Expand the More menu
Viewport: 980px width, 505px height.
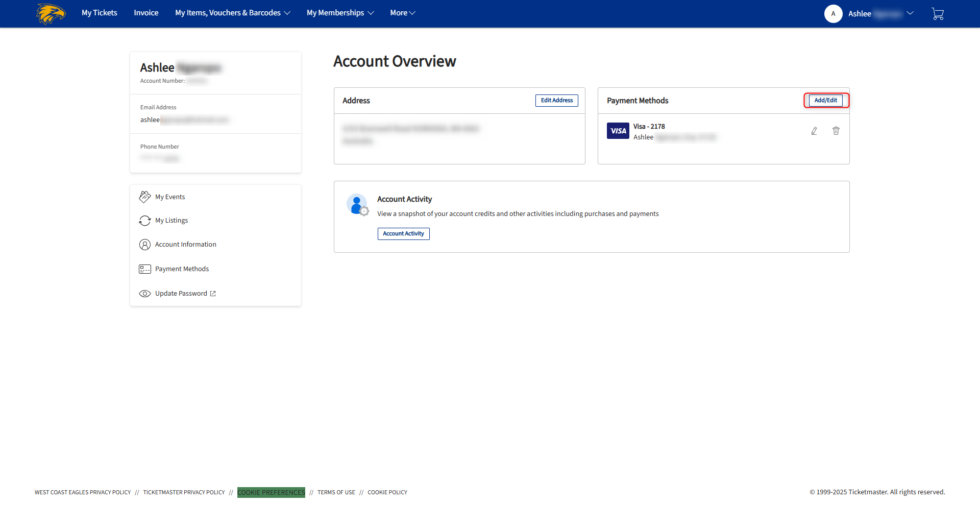pos(403,13)
